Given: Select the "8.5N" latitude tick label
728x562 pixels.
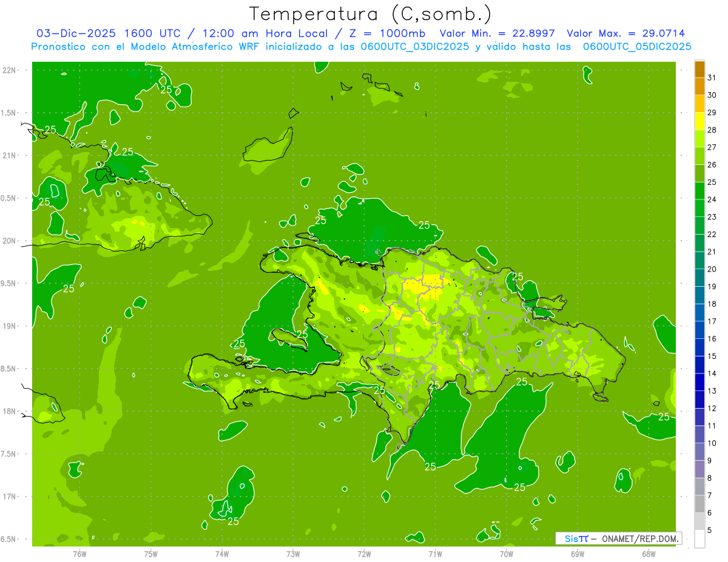Looking at the screenshot, I should coord(9,369).
